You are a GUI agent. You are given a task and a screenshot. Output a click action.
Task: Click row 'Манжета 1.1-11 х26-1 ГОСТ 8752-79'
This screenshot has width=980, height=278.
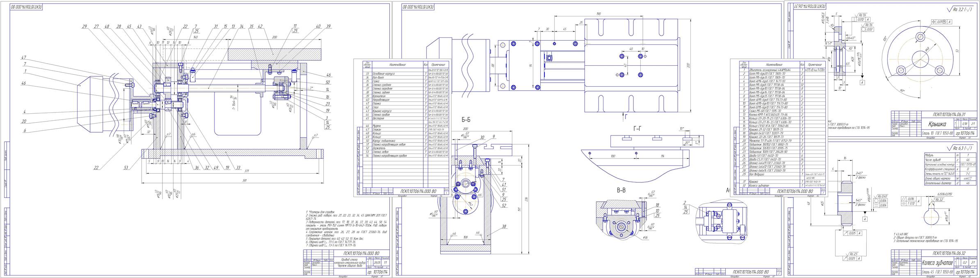[783, 141]
